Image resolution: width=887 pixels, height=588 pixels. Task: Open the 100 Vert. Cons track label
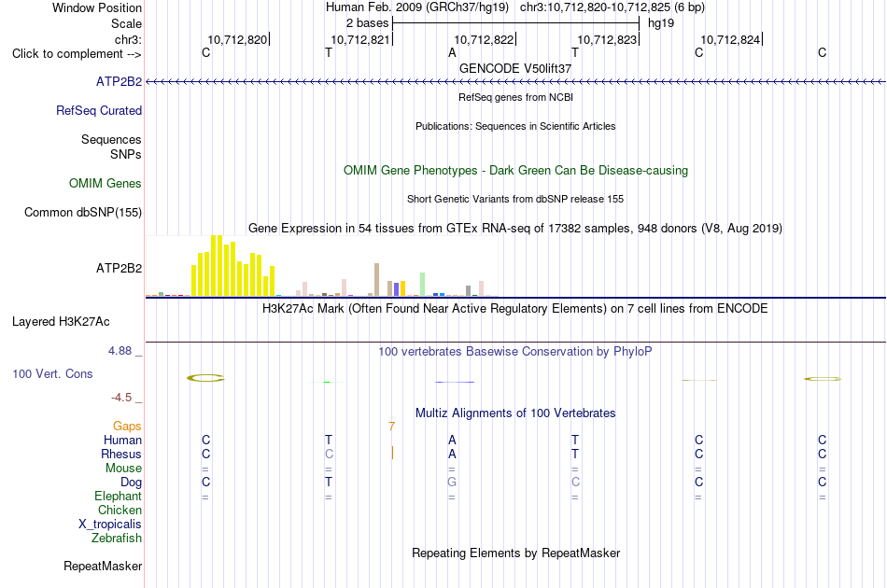tap(52, 373)
